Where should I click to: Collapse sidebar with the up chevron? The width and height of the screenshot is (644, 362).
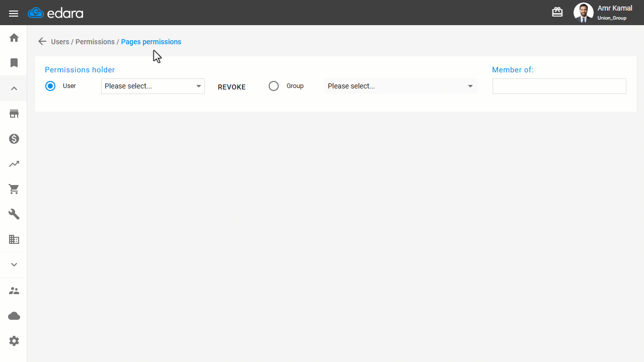click(14, 88)
